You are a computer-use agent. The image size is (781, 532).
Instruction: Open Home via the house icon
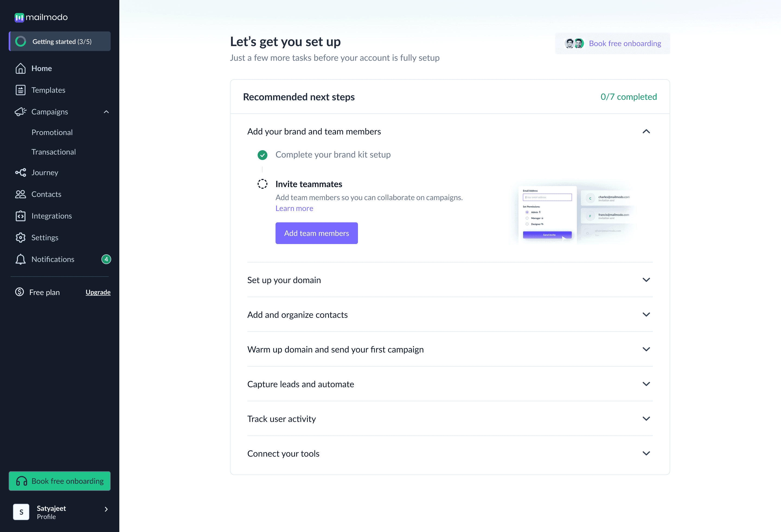pyautogui.click(x=21, y=68)
